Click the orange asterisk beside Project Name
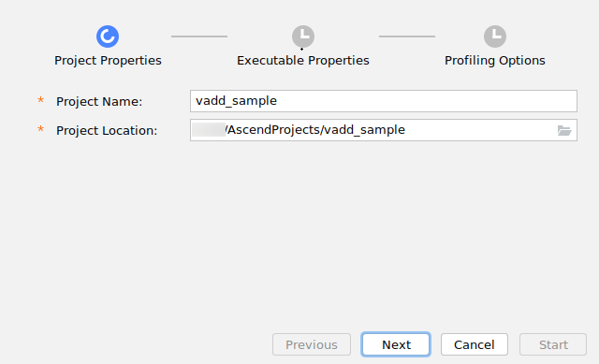Image resolution: width=599 pixels, height=364 pixels. pyautogui.click(x=40, y=100)
